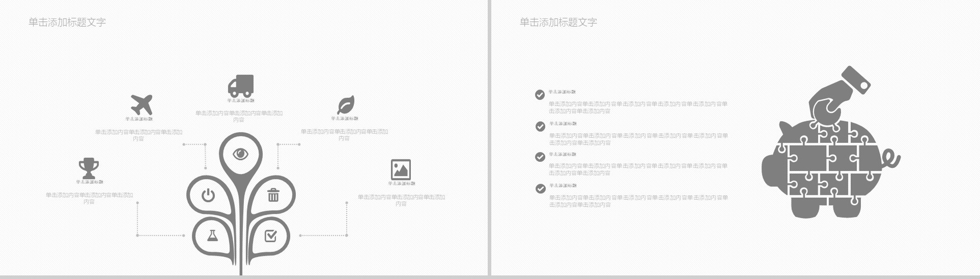Image resolution: width=980 pixels, height=279 pixels.
Task: Click the first checkmark bullet in the list
Action: 540,95
